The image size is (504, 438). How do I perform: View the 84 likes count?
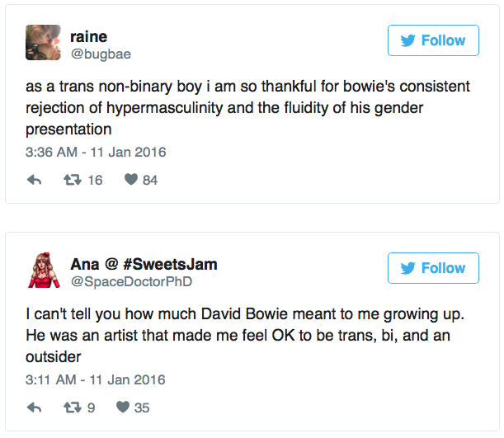(150, 180)
